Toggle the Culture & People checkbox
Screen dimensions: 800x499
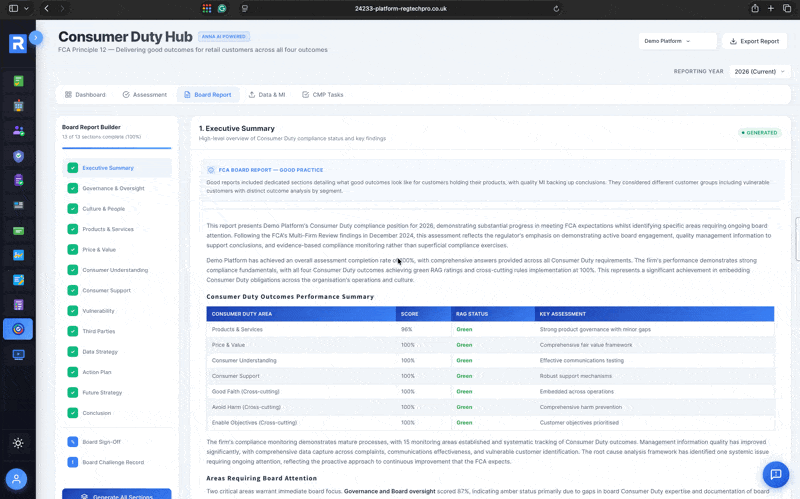73,209
